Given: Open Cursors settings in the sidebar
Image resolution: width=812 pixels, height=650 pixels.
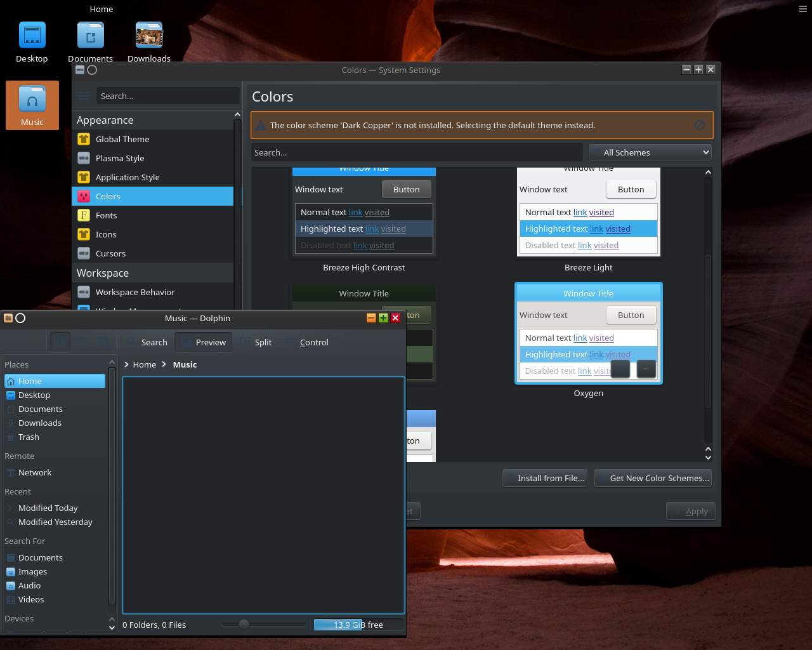Looking at the screenshot, I should tap(152, 253).
